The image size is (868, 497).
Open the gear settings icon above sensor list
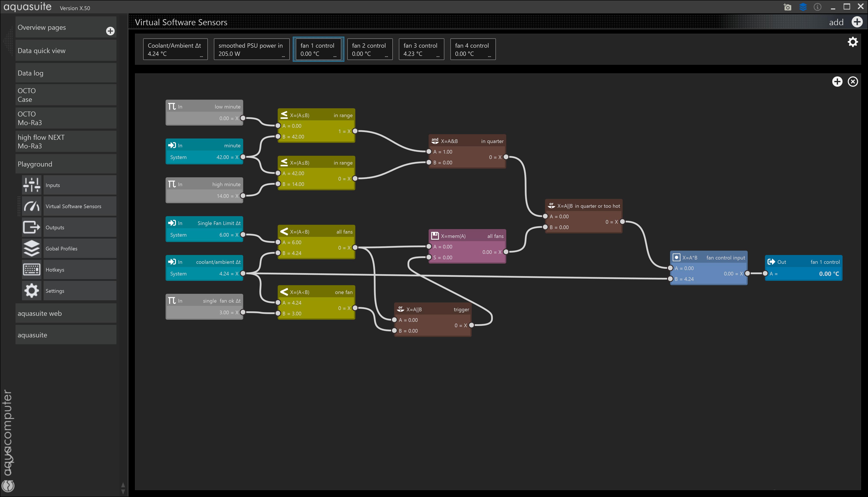853,42
